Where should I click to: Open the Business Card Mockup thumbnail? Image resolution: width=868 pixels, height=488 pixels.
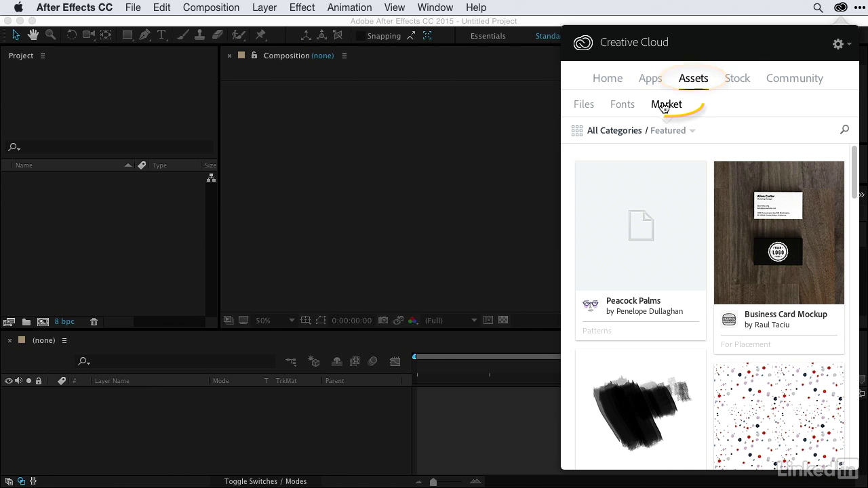point(779,232)
